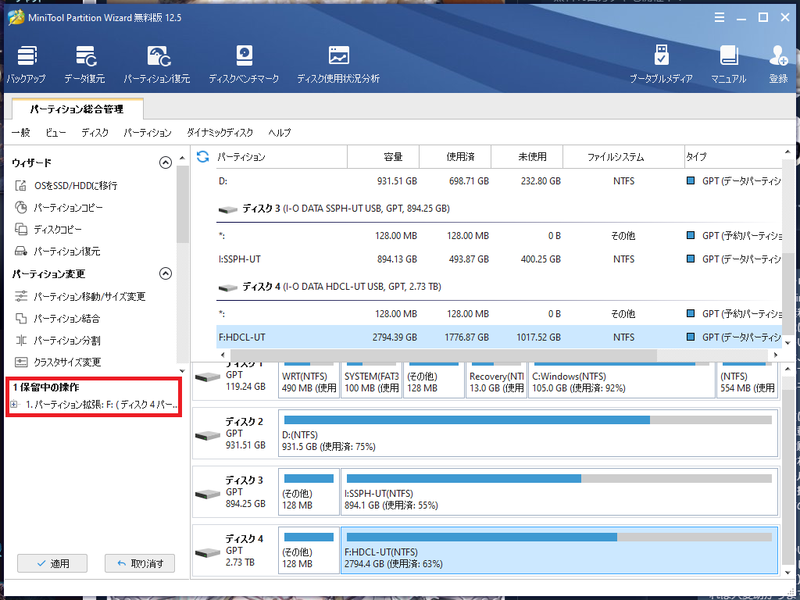The width and height of the screenshot is (800, 600).
Task: Sort by 使用済 column header
Action: click(455, 157)
